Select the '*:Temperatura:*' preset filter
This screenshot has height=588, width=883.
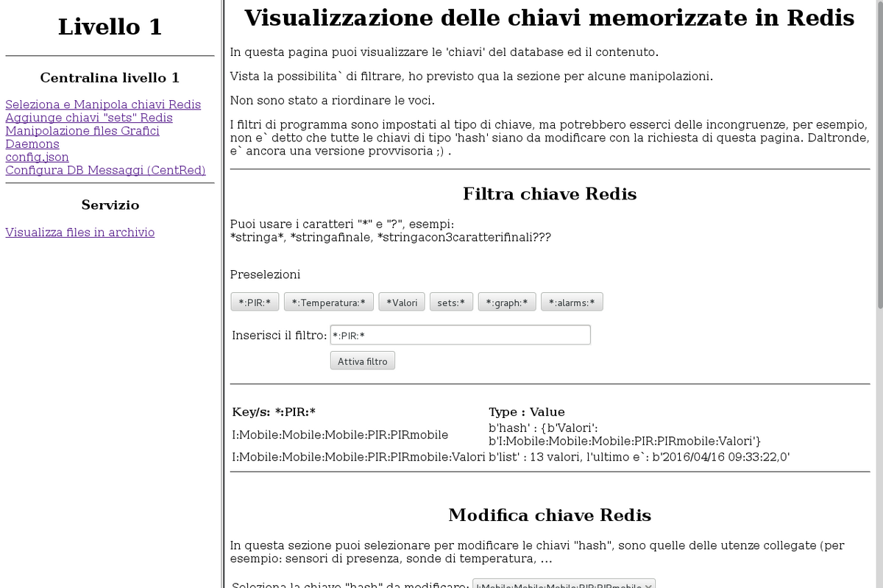coord(328,302)
